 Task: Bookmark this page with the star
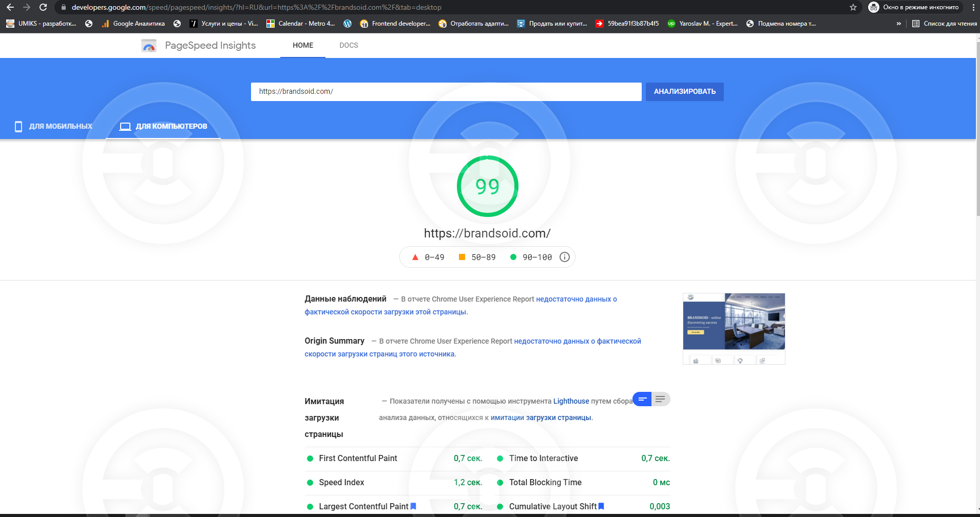853,7
